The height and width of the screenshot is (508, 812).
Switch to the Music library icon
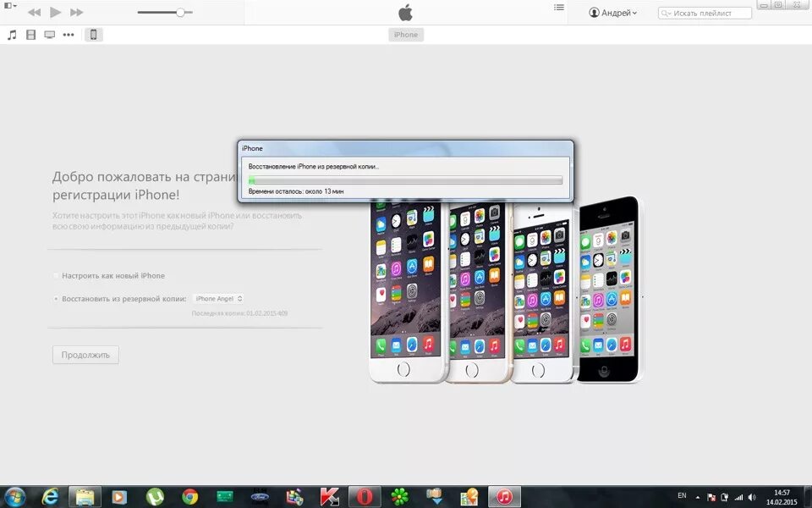(x=12, y=35)
